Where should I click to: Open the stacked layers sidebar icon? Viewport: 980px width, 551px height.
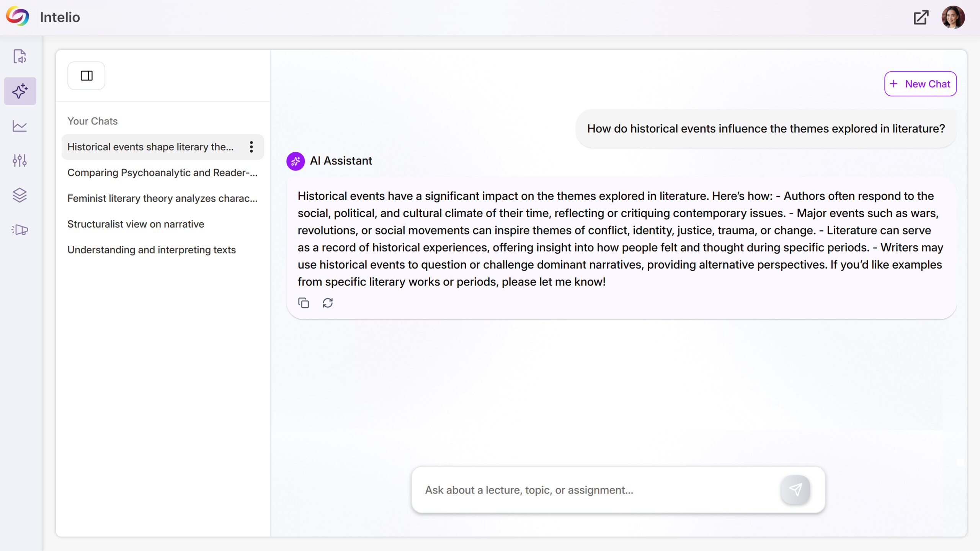[x=20, y=195]
